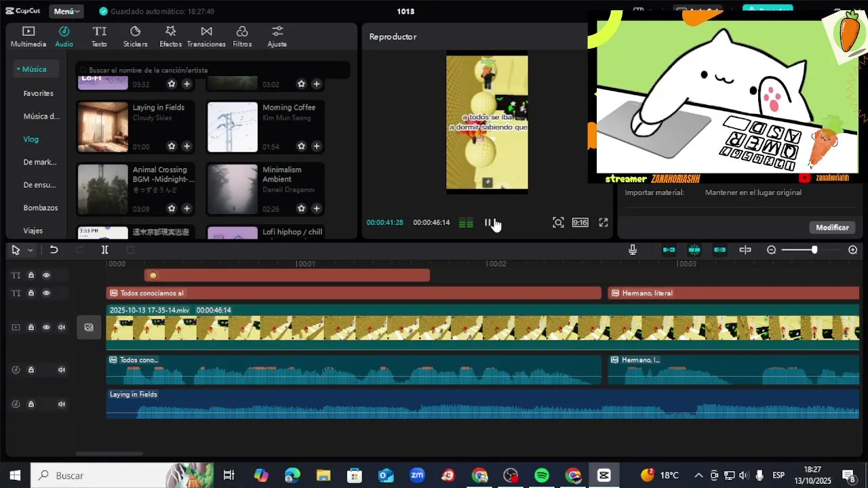
Task: Pause playback in the Reproductor
Action: (x=488, y=222)
